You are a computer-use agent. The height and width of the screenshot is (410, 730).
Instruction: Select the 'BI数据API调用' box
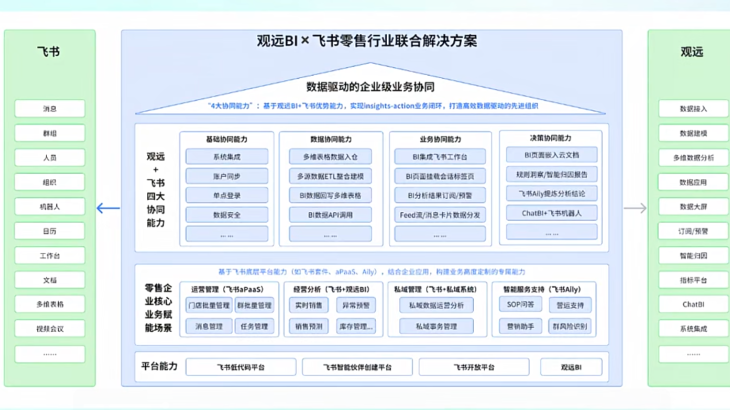coord(330,215)
